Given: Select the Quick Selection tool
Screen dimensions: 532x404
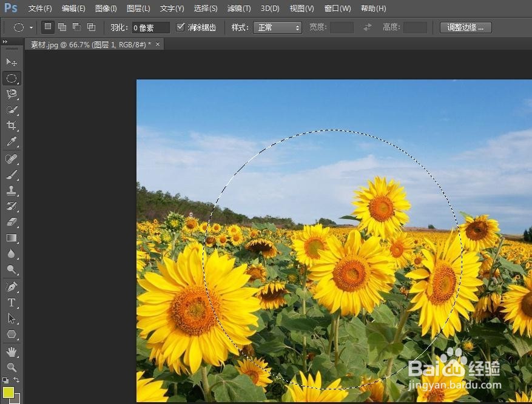Looking at the screenshot, I should (11, 110).
